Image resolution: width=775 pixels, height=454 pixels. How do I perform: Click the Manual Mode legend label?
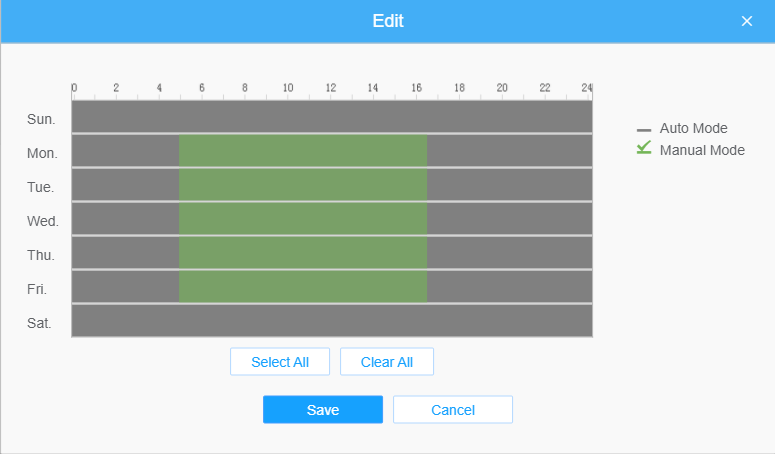702,150
